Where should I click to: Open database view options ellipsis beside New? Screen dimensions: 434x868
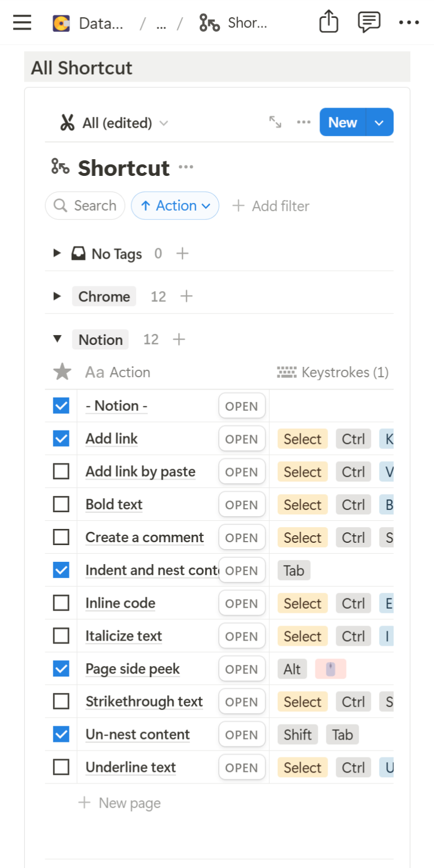304,122
